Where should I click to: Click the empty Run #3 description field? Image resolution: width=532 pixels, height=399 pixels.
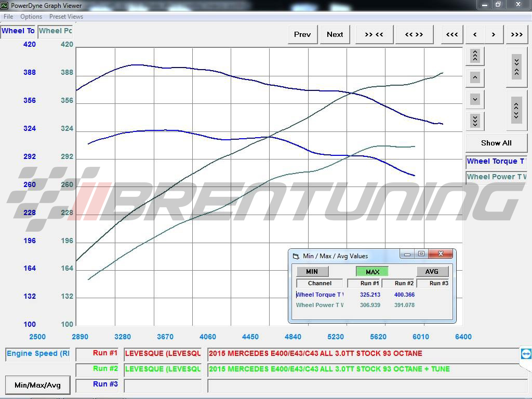pyautogui.click(x=367, y=385)
